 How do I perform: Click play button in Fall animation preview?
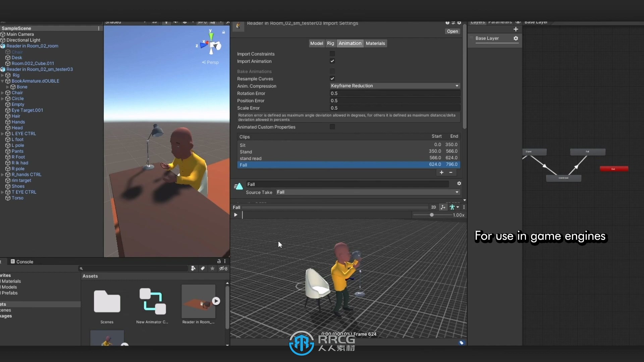click(235, 215)
